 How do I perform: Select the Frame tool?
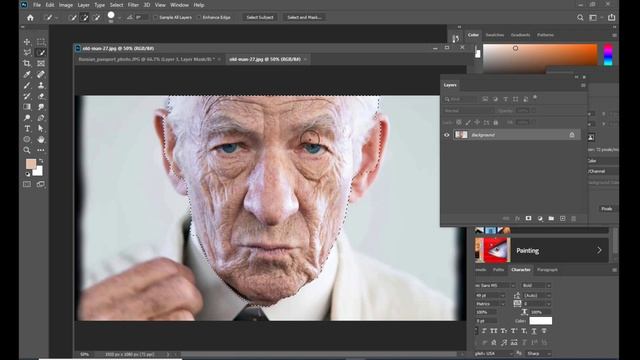[41, 64]
